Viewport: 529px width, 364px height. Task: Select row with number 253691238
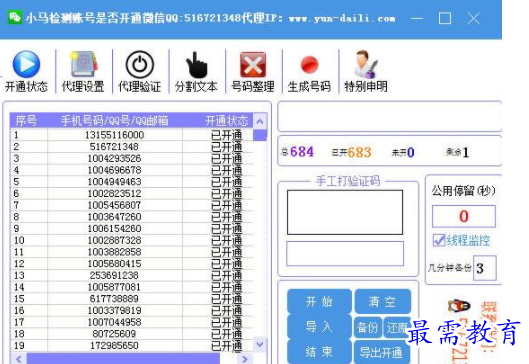click(132, 275)
